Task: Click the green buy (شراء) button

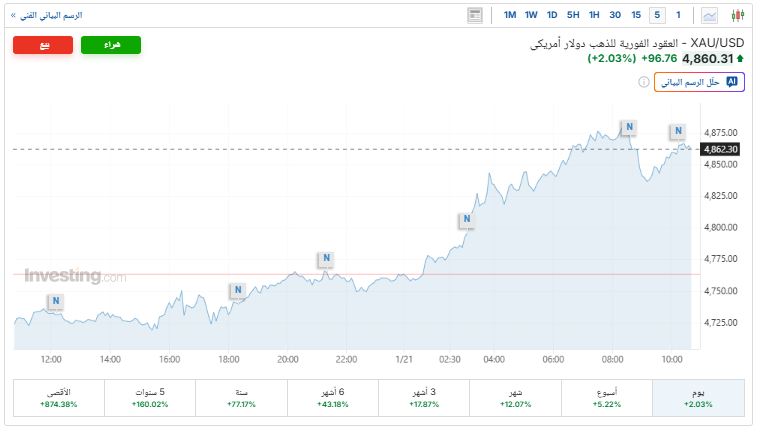Action: click(110, 45)
